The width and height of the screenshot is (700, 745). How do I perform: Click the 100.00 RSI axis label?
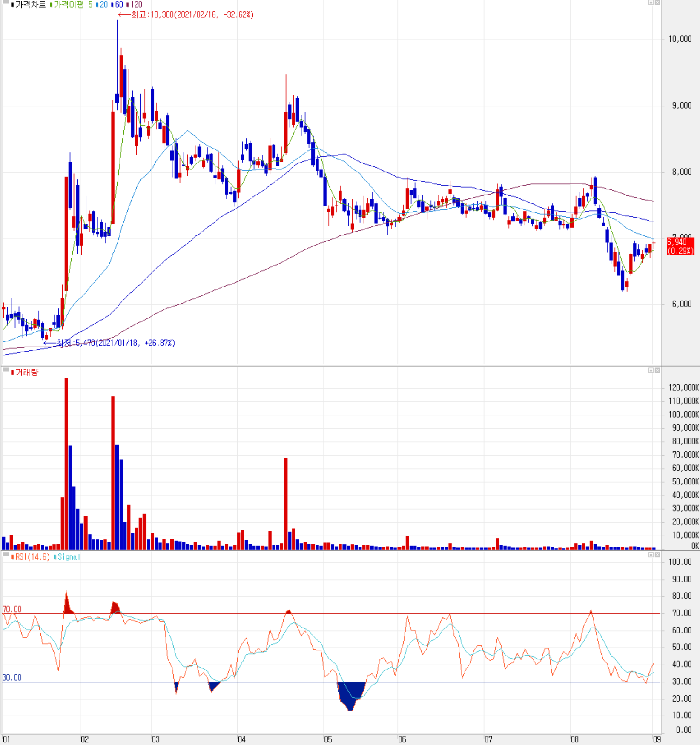pos(680,562)
